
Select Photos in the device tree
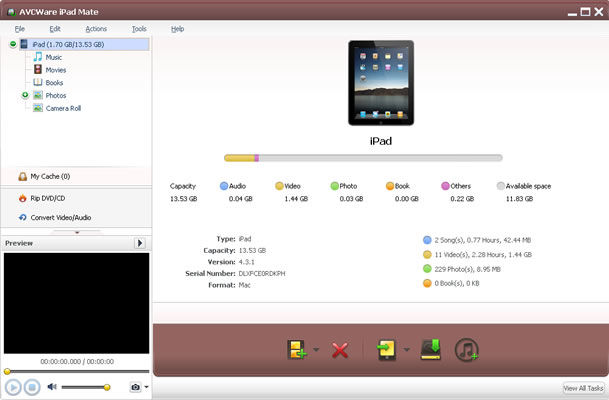click(x=56, y=96)
